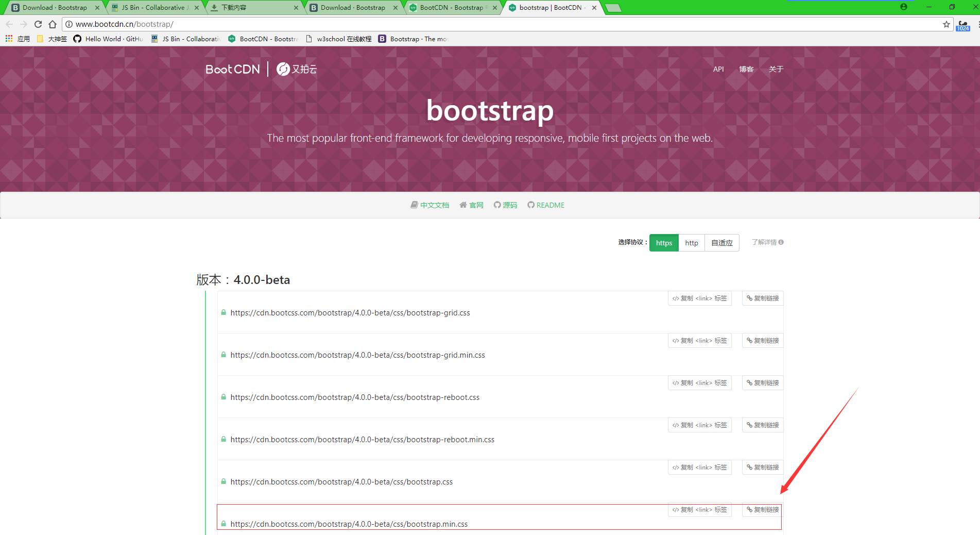Open the 源码 GitHub link
The image size is (980, 535).
click(x=506, y=205)
